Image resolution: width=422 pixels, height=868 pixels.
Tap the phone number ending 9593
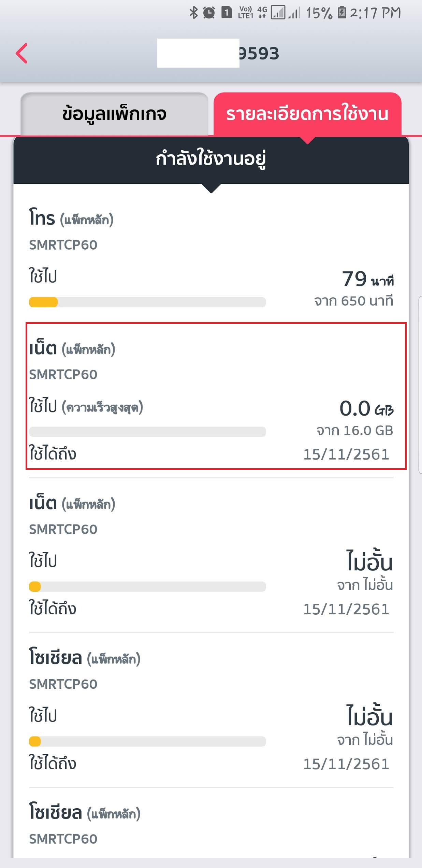(258, 54)
